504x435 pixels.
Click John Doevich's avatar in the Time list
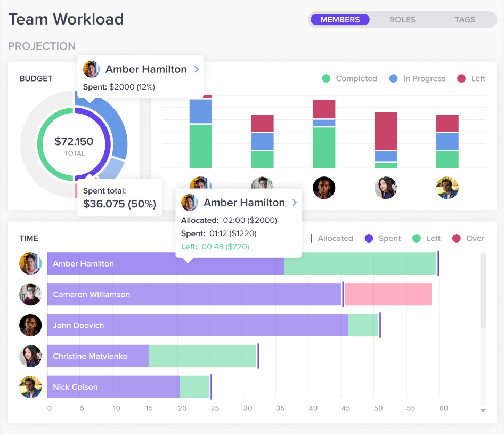tap(30, 325)
